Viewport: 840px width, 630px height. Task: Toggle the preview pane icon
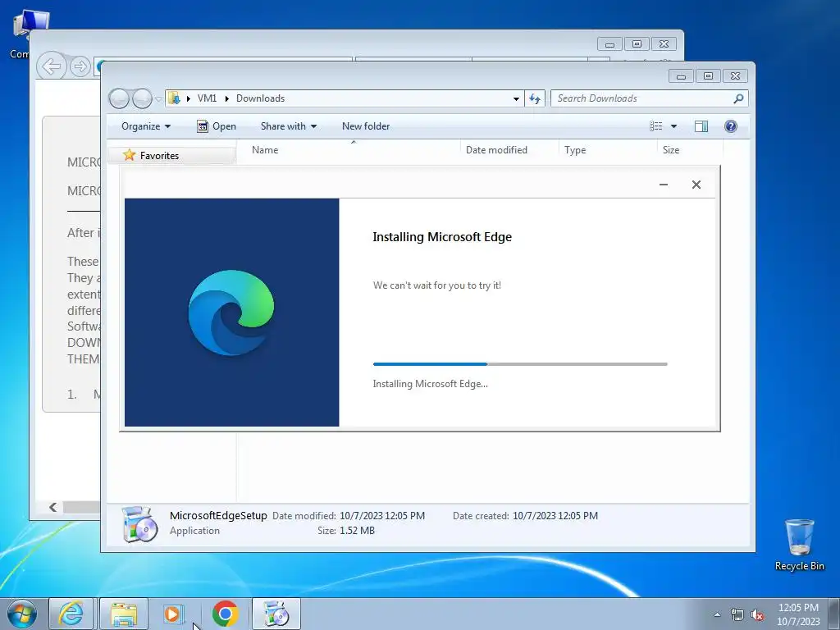[701, 126]
